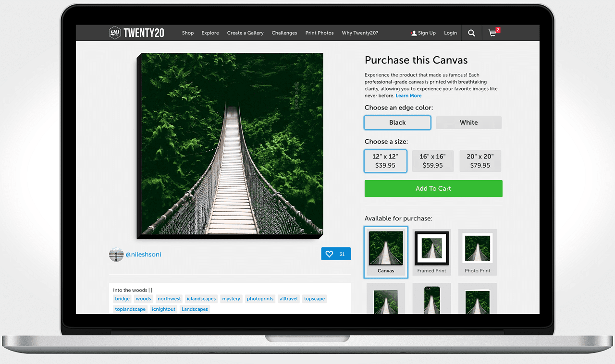
Task: Click the nileshsoni profile avatar
Action: 116,255
